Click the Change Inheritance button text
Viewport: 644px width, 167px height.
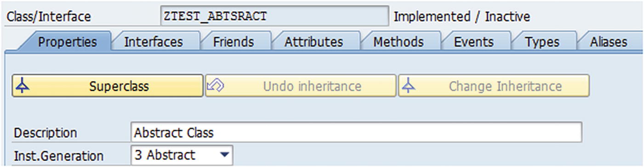click(505, 86)
